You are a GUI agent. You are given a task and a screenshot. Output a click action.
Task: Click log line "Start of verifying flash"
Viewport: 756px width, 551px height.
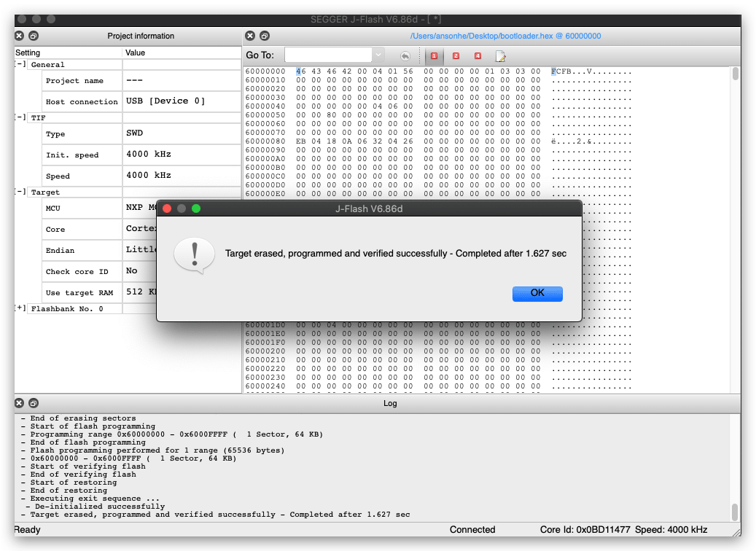click(x=87, y=466)
